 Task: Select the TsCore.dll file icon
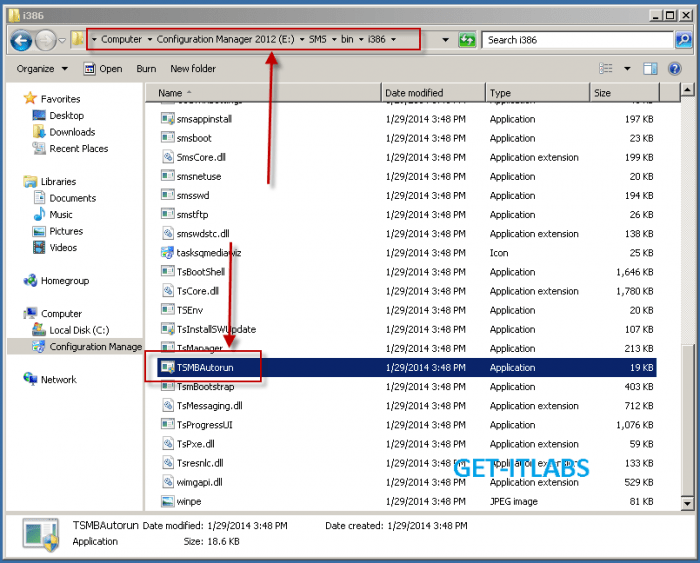pyautogui.click(x=167, y=291)
